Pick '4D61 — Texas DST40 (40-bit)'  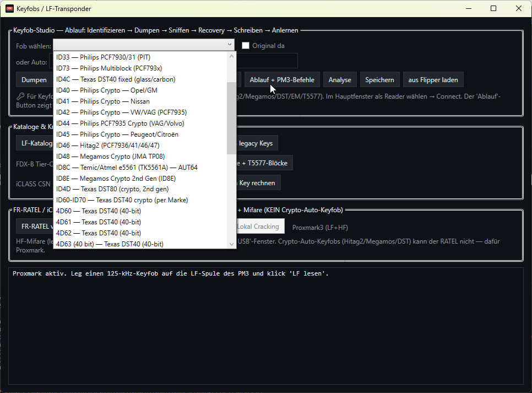(140, 222)
